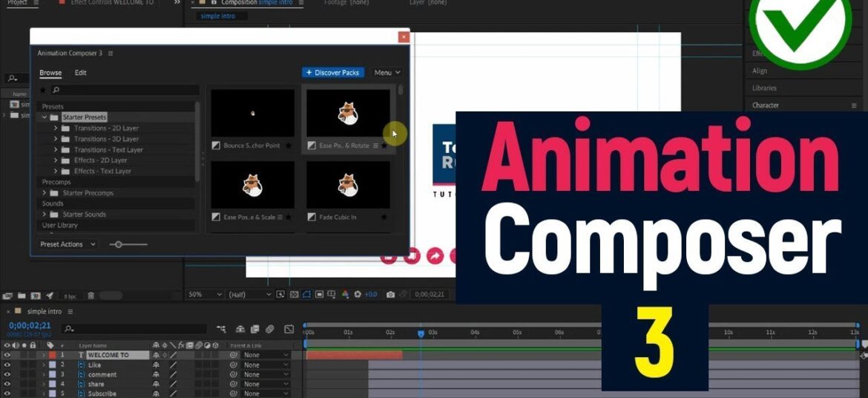Enable motion blur for all layers icon
Screen dimensions: 868x398
[x=269, y=329]
